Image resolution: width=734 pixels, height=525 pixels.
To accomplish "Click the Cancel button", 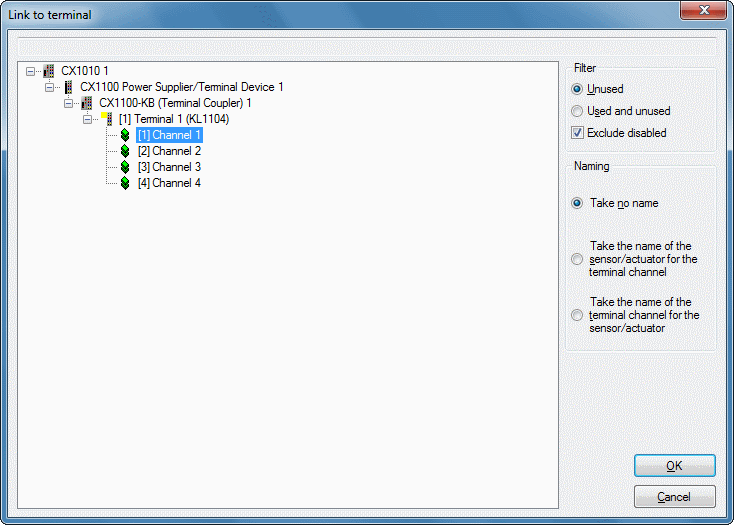I will tap(675, 496).
